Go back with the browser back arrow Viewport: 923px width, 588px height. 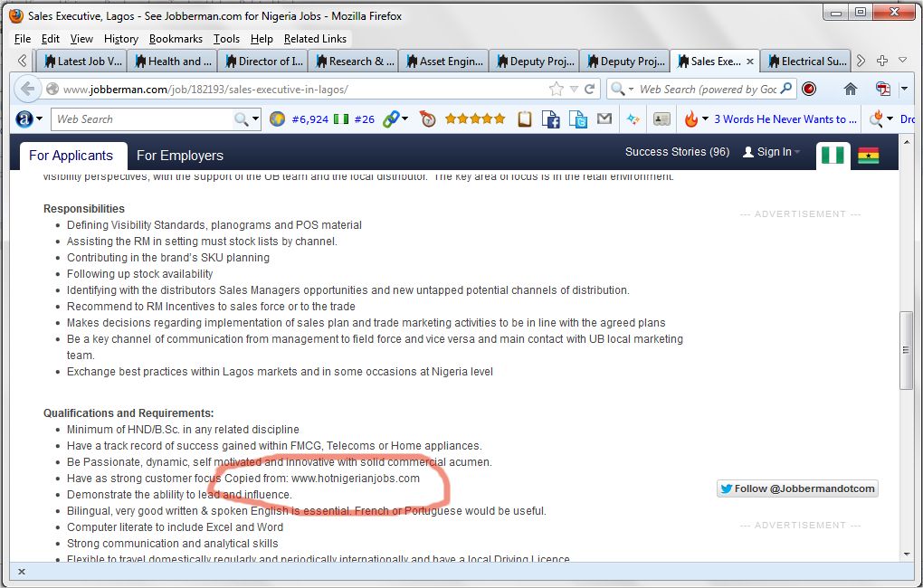tap(26, 90)
